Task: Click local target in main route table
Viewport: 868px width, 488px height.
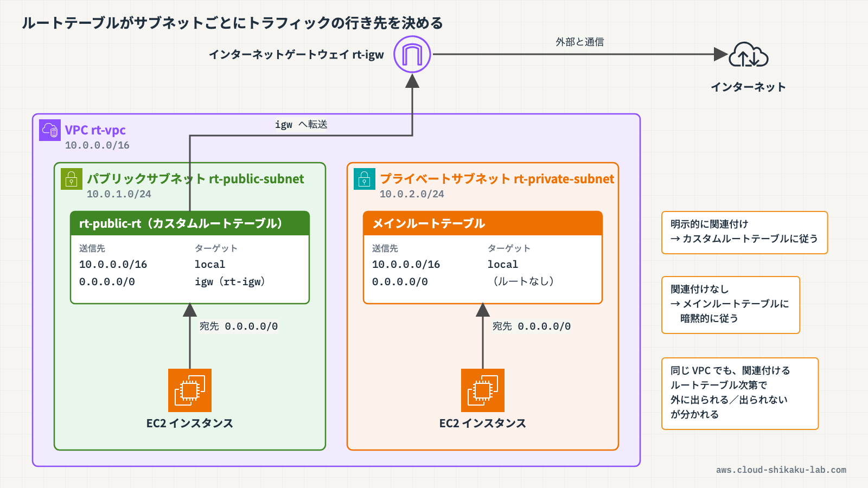Action: click(503, 265)
